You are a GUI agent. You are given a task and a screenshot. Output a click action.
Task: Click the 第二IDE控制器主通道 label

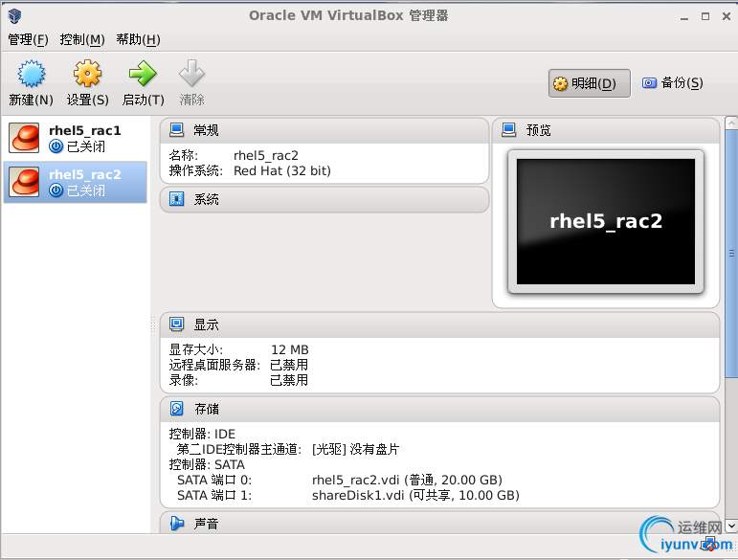click(x=239, y=449)
